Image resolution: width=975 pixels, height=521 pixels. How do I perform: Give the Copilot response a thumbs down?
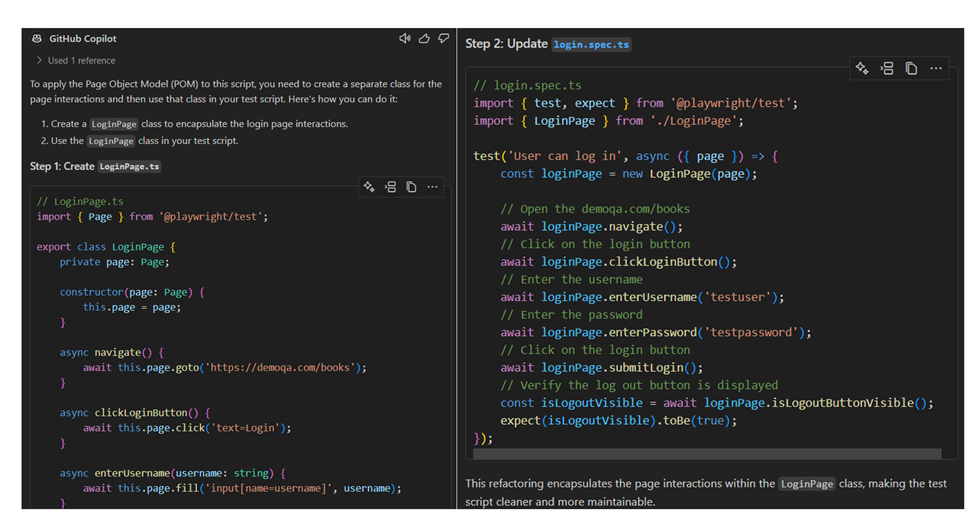tap(443, 39)
